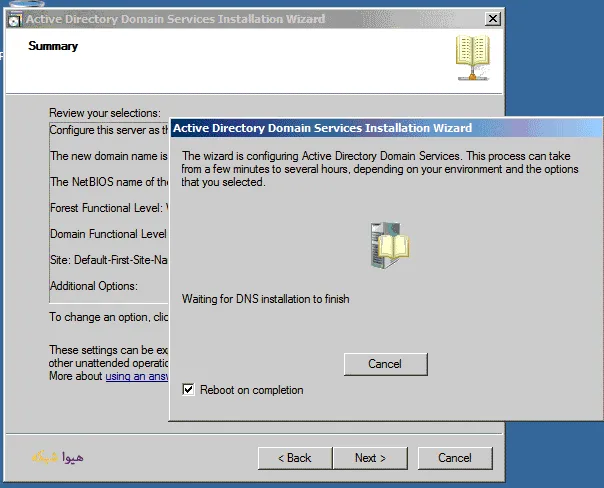Toggle the Reboot on completion checkbox

point(188,390)
